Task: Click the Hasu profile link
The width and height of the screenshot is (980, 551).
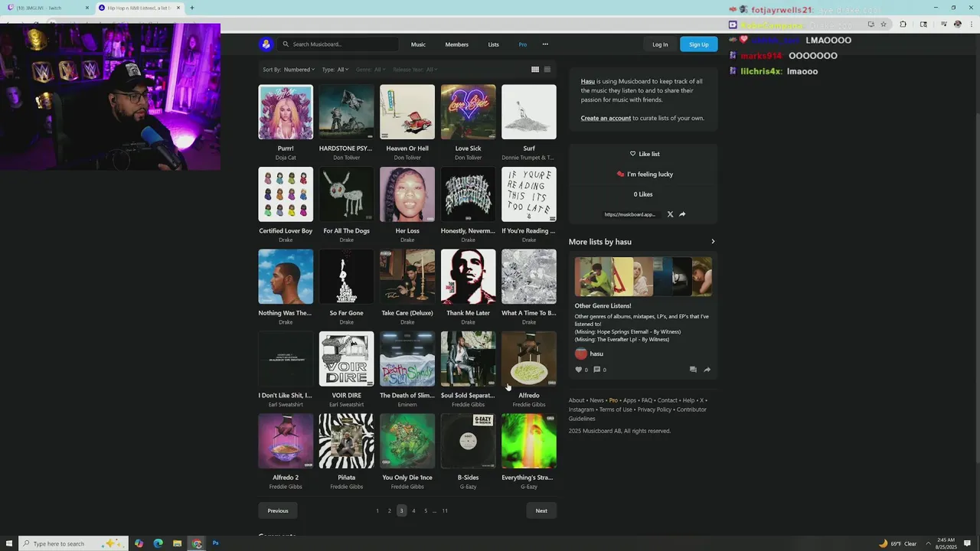Action: tap(587, 81)
